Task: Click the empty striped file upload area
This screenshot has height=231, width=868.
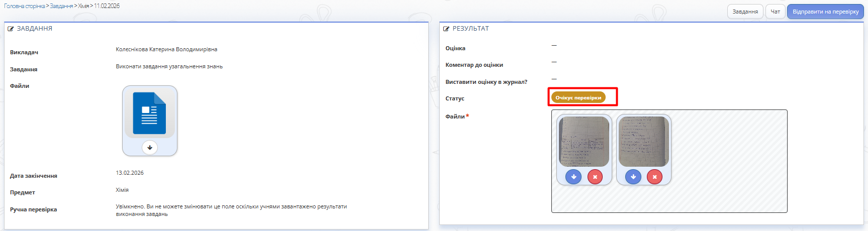Action: [x=729, y=161]
